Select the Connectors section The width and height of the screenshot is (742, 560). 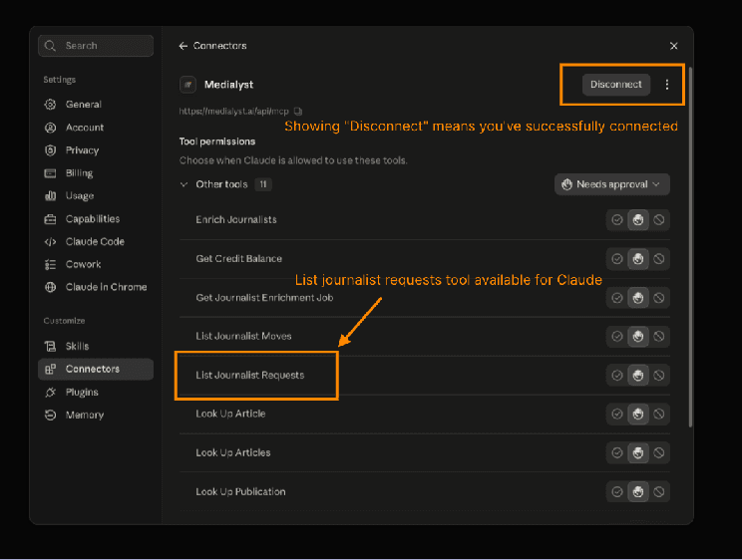96,369
